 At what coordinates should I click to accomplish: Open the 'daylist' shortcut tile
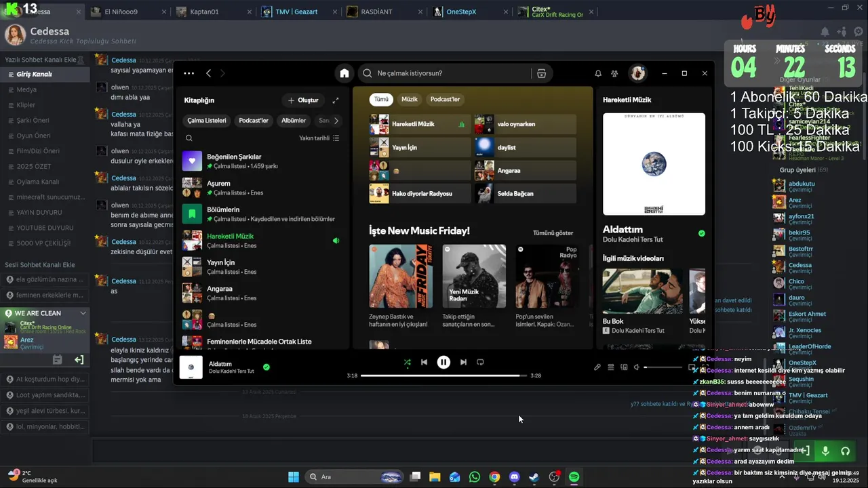point(526,147)
